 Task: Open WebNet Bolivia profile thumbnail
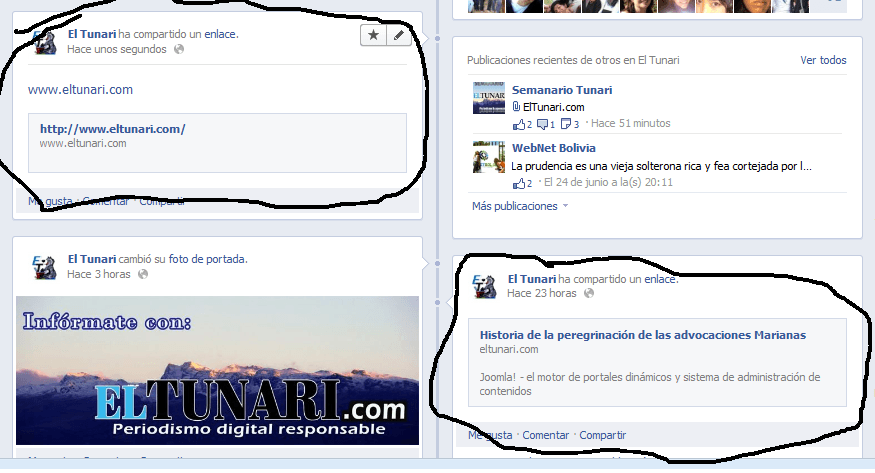[489, 157]
